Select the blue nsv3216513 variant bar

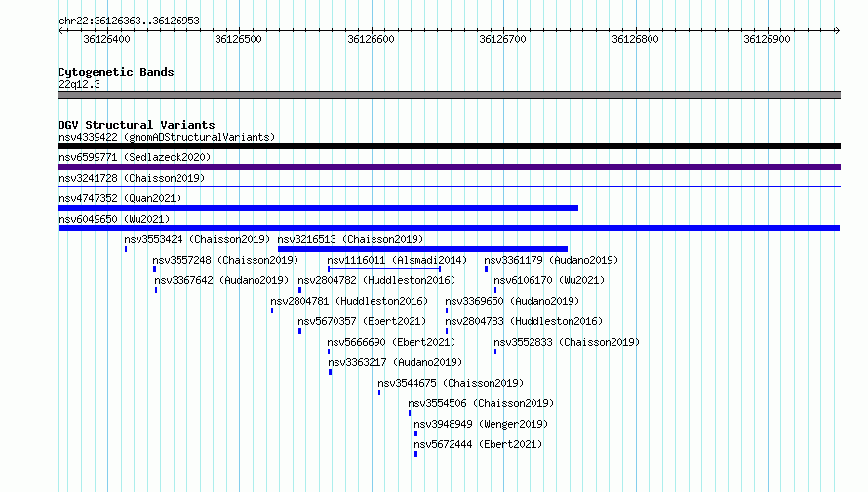tap(423, 249)
